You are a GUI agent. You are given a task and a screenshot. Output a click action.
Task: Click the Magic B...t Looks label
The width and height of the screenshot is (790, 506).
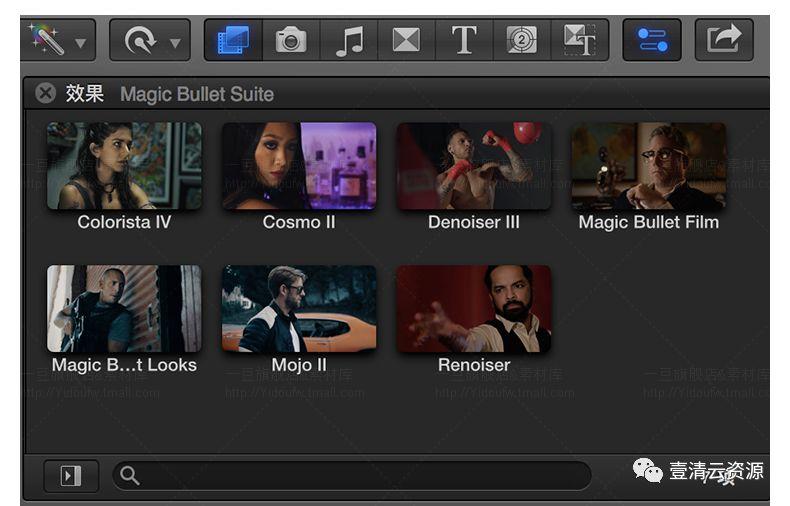[124, 365]
